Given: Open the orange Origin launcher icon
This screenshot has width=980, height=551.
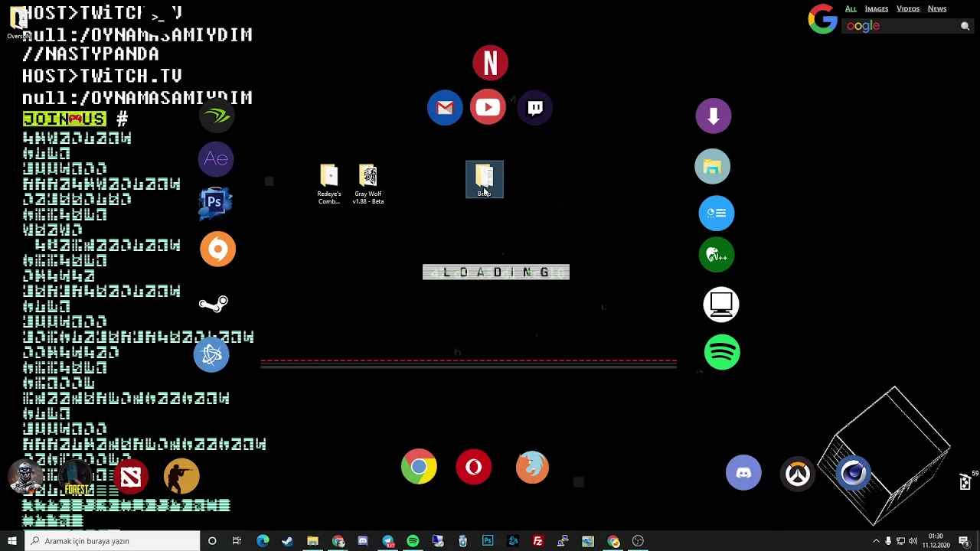Looking at the screenshot, I should pos(218,249).
